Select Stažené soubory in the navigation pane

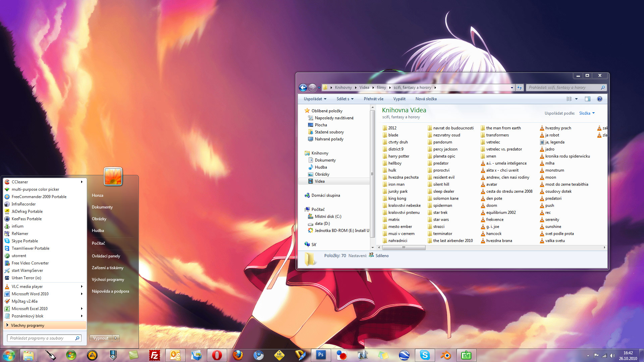329,132
